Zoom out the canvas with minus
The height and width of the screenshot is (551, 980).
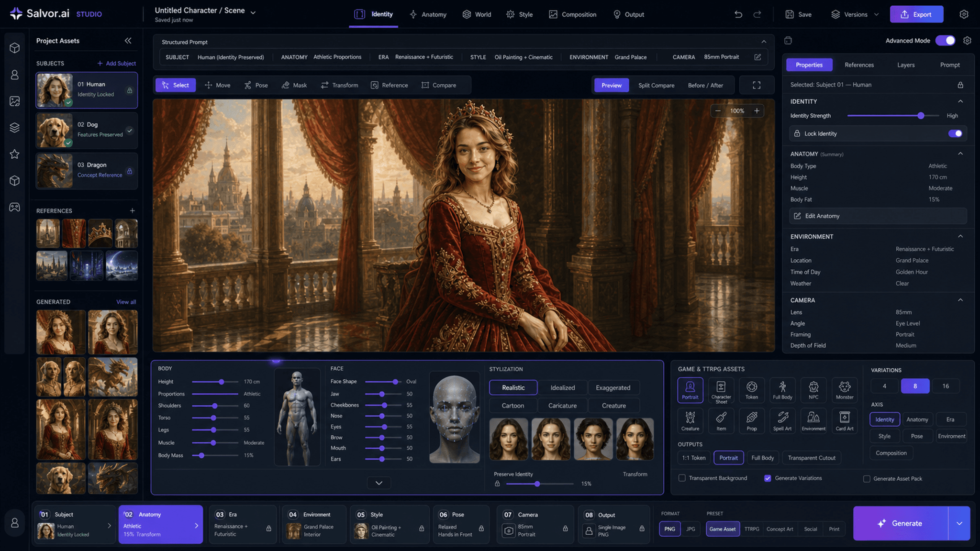coord(718,111)
